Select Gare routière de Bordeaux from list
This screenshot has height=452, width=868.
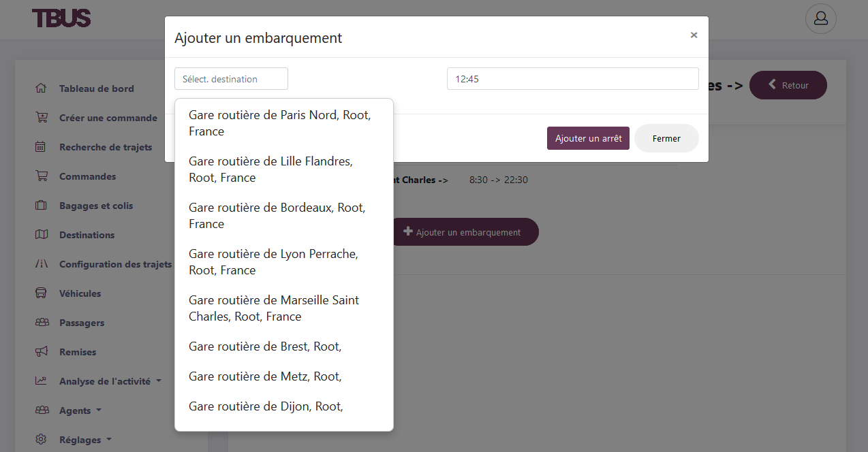point(277,216)
